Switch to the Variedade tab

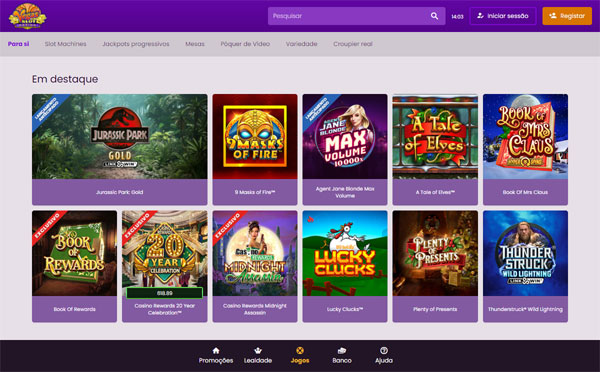click(x=302, y=44)
